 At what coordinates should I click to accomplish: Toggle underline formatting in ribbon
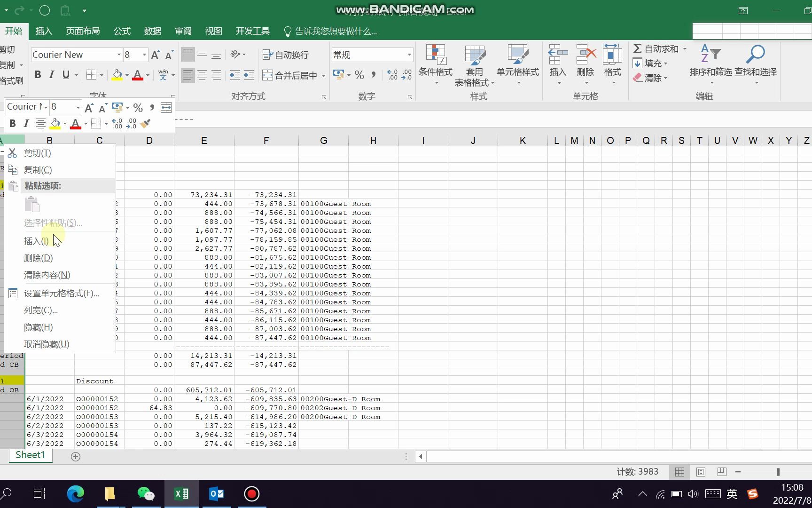pyautogui.click(x=66, y=75)
